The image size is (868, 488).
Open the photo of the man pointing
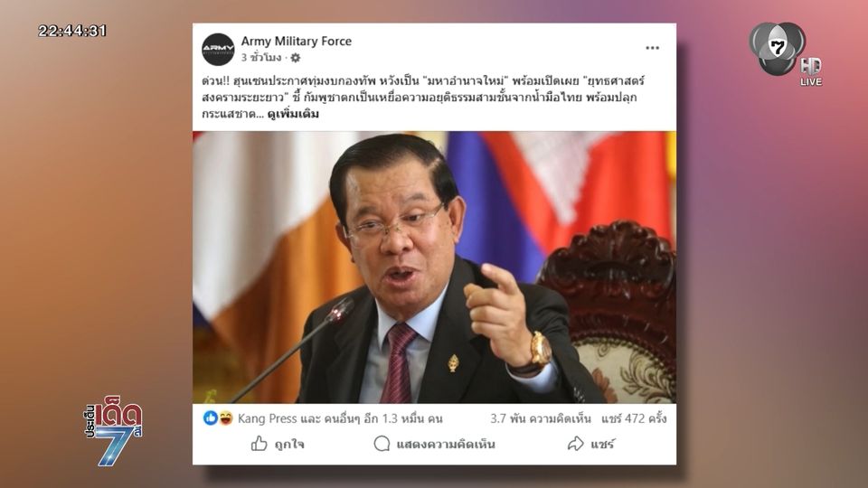(x=435, y=267)
